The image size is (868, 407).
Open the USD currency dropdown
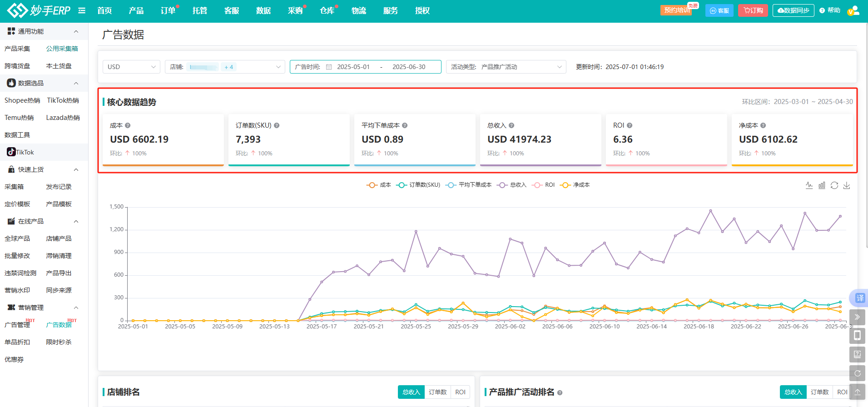pyautogui.click(x=131, y=67)
